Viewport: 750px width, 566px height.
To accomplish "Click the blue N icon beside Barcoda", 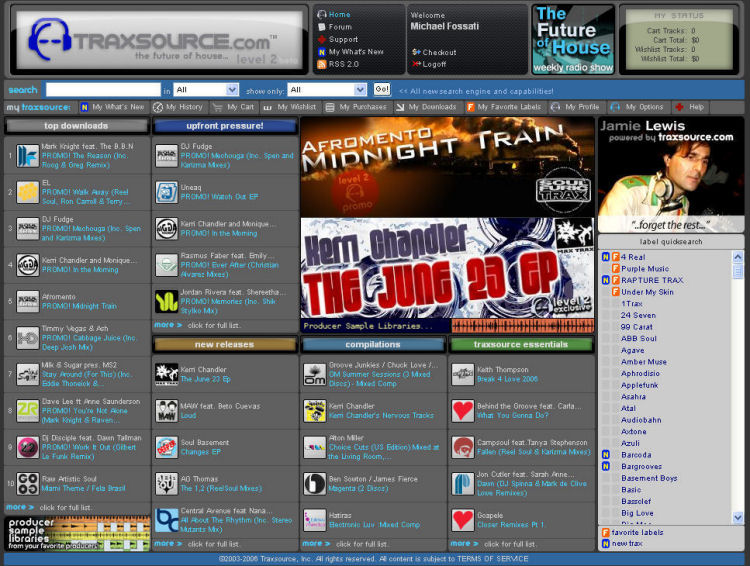I will click(x=606, y=454).
